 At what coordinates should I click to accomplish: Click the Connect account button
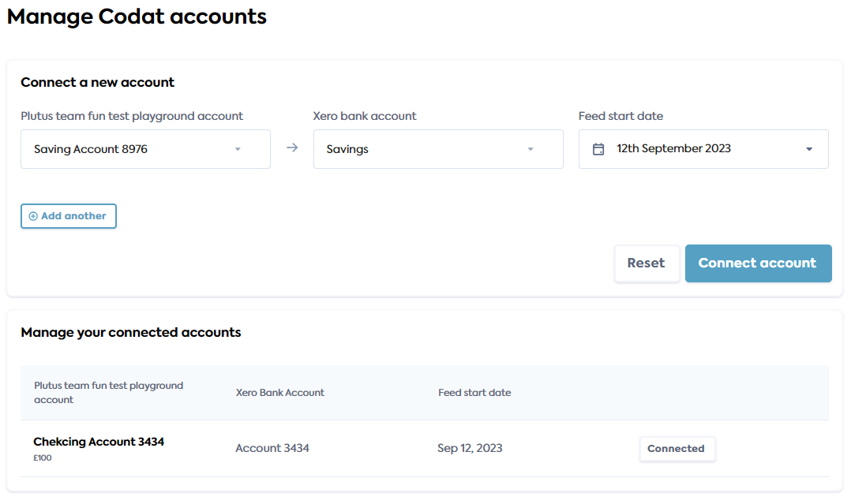coord(758,263)
